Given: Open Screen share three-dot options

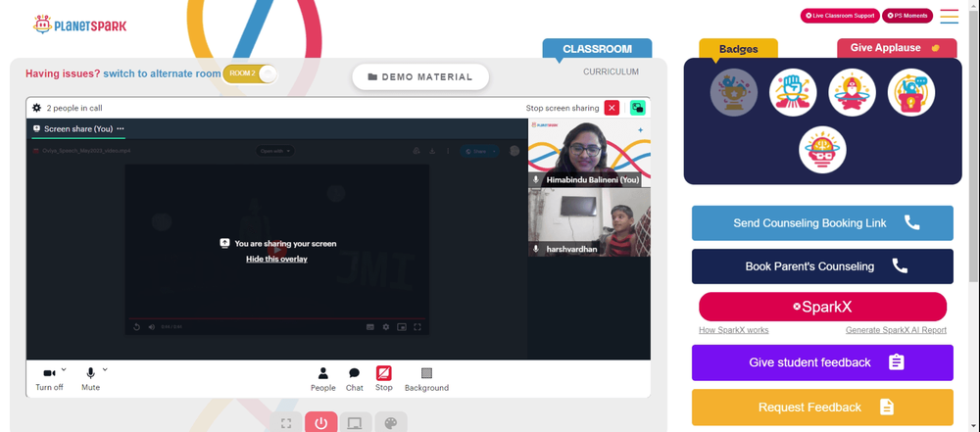Looking at the screenshot, I should (121, 128).
